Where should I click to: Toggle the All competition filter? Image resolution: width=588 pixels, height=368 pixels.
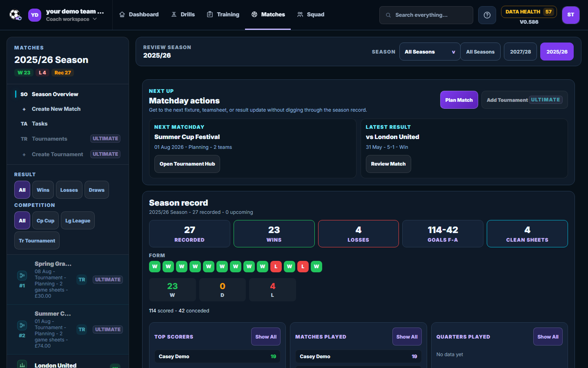coord(22,220)
